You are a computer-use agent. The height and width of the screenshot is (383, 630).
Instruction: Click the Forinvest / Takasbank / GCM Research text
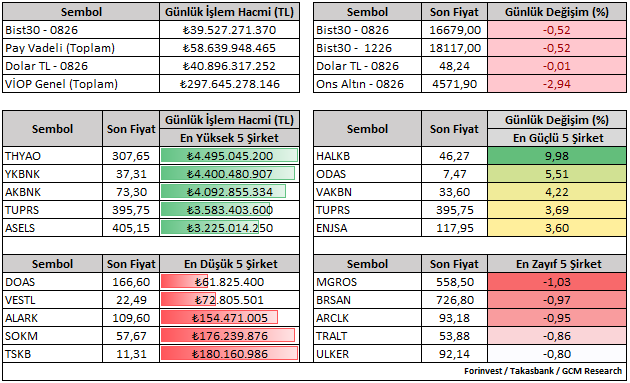(x=543, y=371)
